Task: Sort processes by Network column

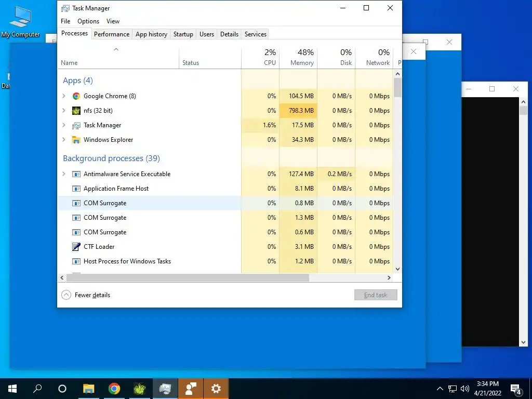Action: (x=374, y=58)
